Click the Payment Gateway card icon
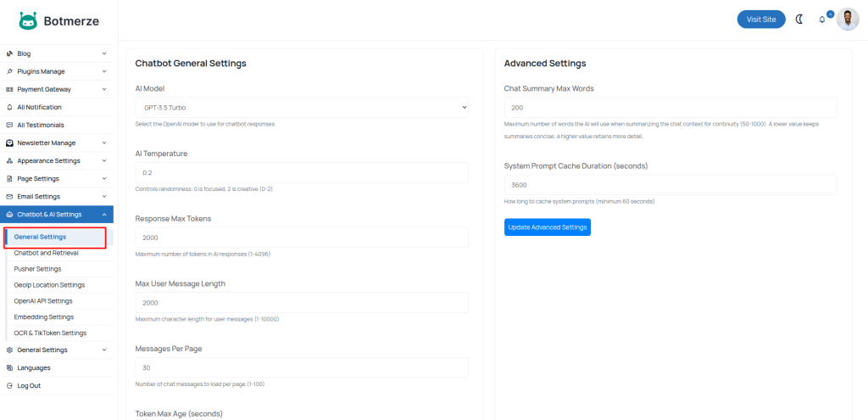 [x=9, y=89]
